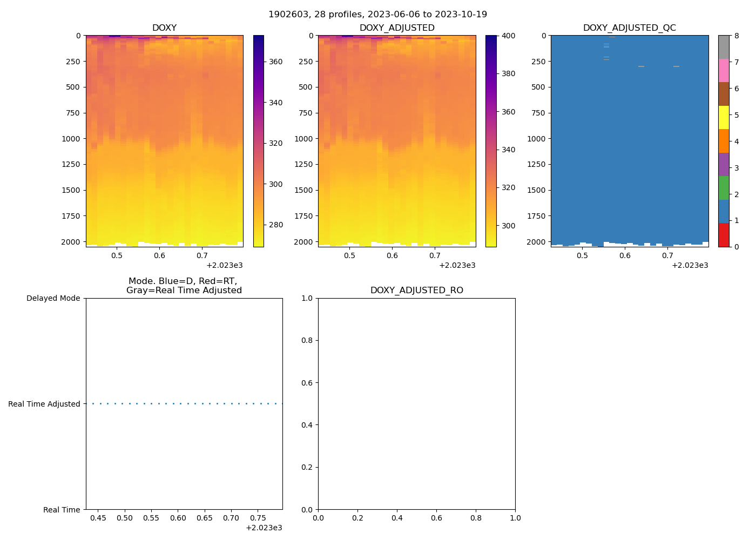Pick the orange segment of the QC colorbar

pyautogui.click(x=723, y=141)
